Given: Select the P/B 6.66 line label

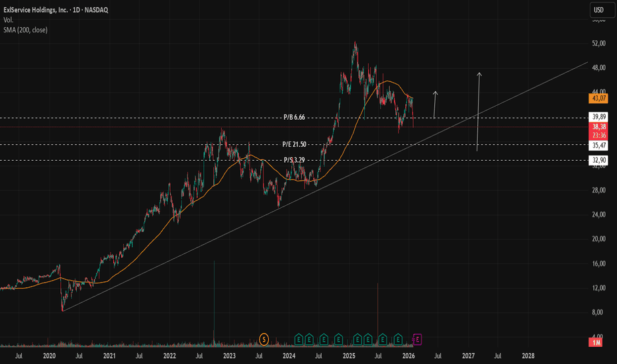Looking at the screenshot, I should coord(294,117).
